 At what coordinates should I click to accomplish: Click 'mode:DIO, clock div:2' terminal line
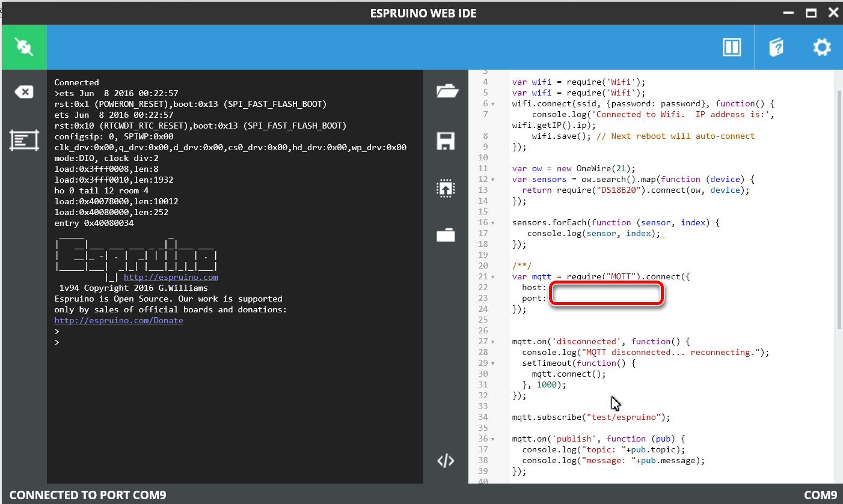click(x=106, y=158)
